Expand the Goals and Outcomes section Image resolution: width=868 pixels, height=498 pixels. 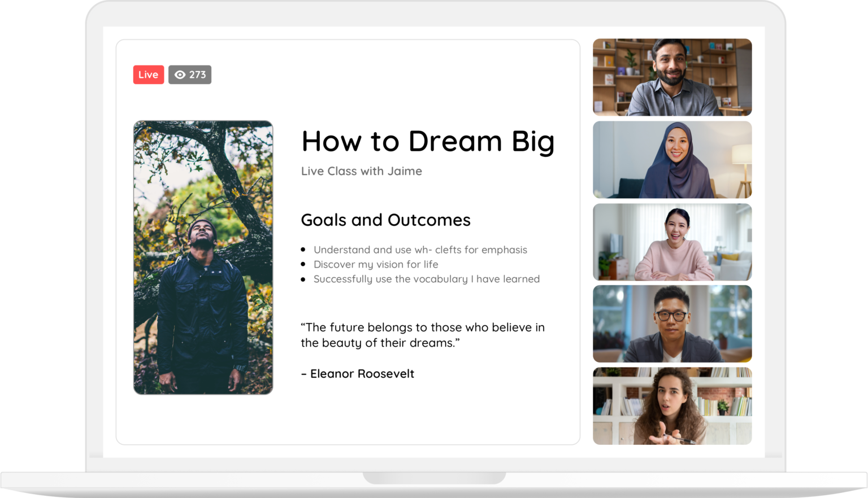pos(385,220)
